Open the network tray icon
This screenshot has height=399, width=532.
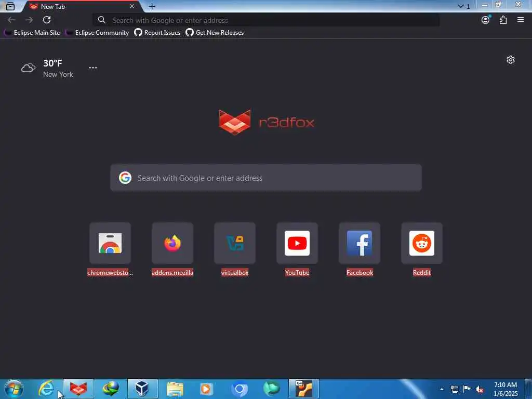point(455,389)
